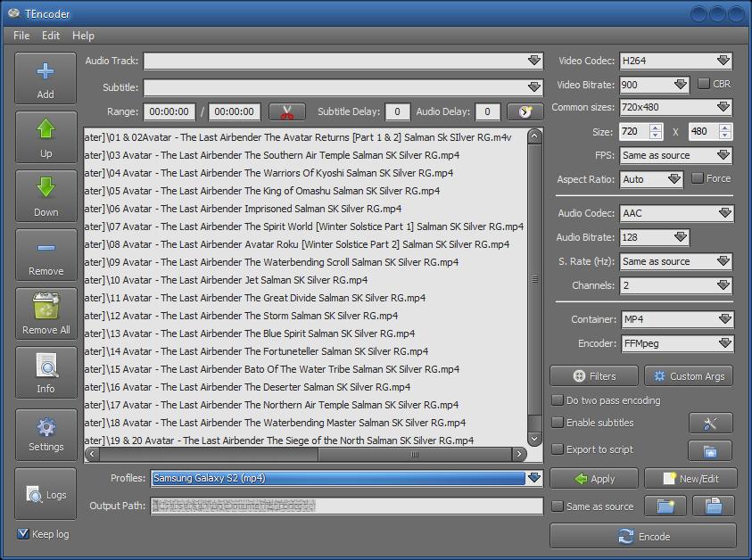Open Settings with the gear icon
The width and height of the screenshot is (752, 560).
(x=45, y=427)
